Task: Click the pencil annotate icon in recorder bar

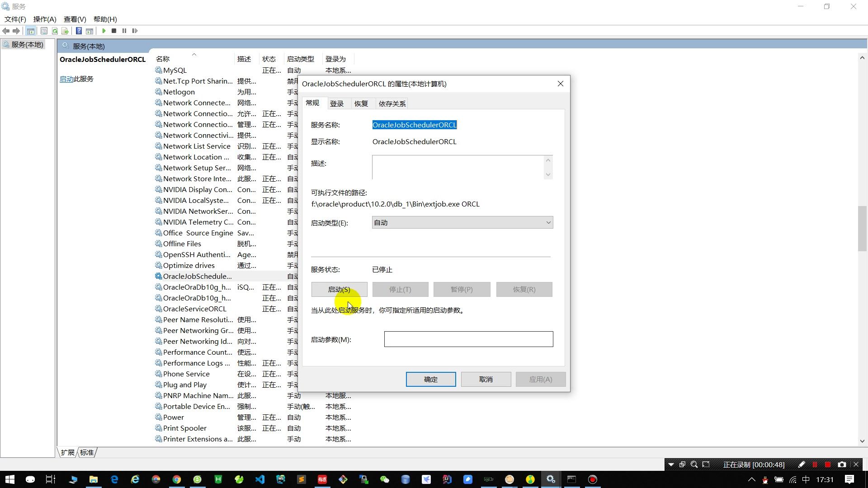Action: 802,465
